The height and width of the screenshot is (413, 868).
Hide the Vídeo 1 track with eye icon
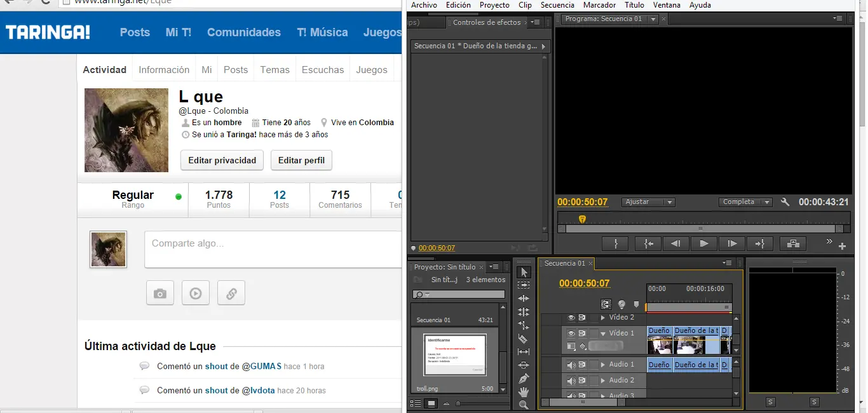point(571,334)
